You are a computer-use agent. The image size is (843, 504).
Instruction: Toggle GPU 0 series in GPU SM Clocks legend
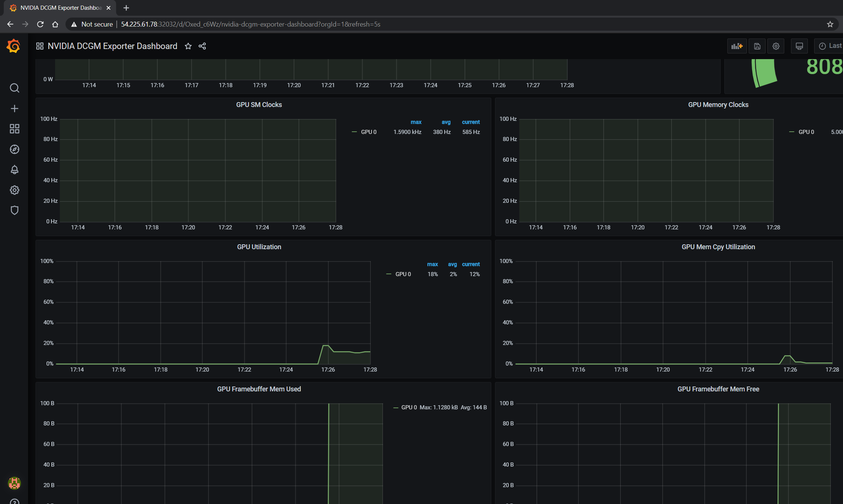pyautogui.click(x=369, y=132)
